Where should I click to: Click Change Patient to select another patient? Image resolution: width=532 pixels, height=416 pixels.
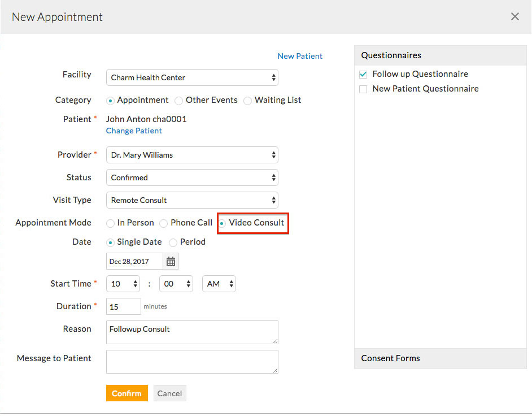coord(134,131)
